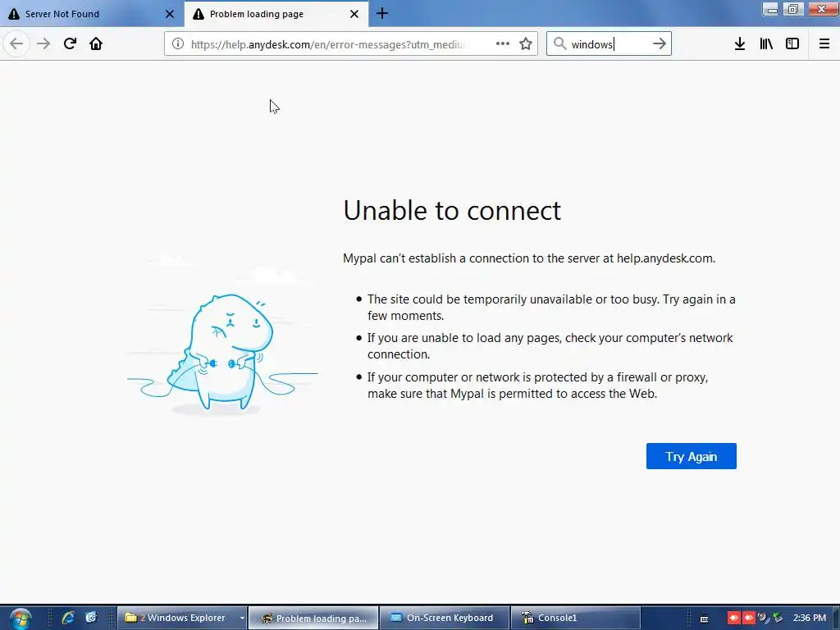Bookmark this page with the star
The image size is (840, 630).
526,44
